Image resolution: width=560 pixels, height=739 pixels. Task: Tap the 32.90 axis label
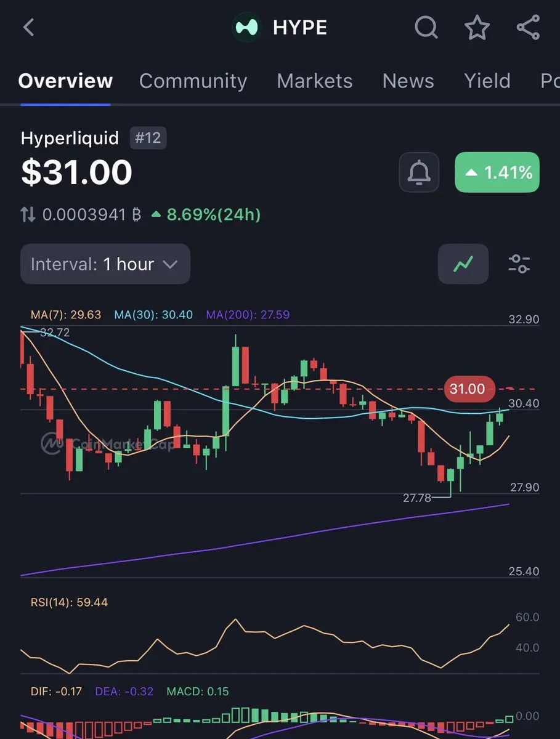524,320
